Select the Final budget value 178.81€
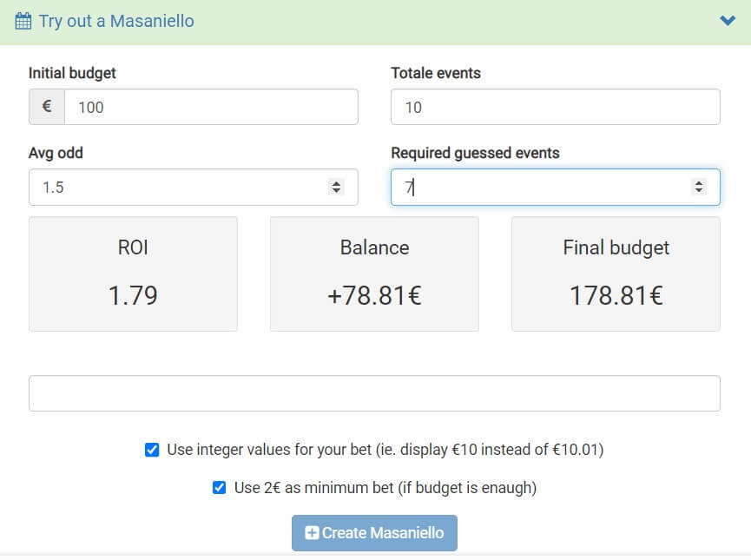The image size is (751, 560). (x=616, y=295)
